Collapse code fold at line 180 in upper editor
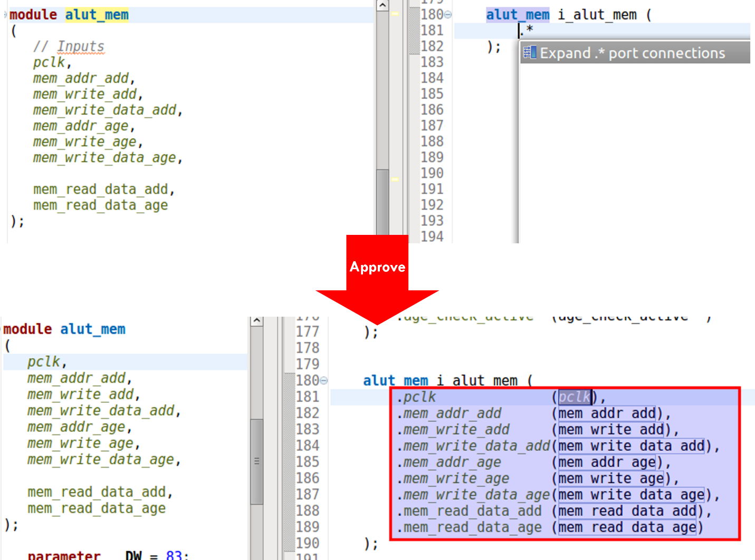Image resolution: width=755 pixels, height=560 pixels. [448, 15]
